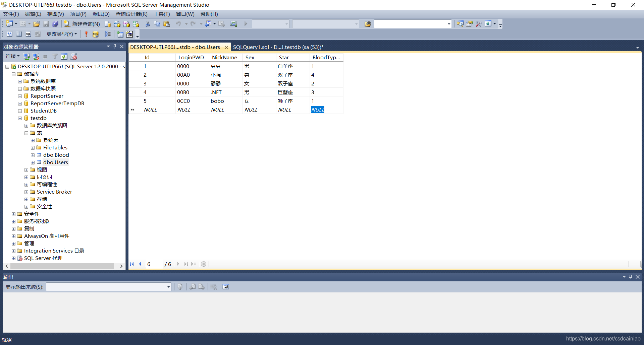Image resolution: width=644 pixels, height=345 pixels.
Task: Open the 查询设计器(R) menu
Action: pos(131,14)
